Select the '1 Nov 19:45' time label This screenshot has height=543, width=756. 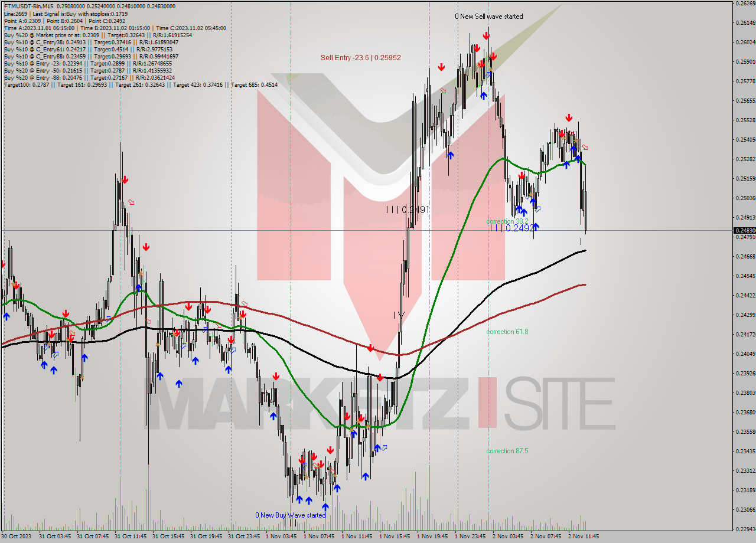click(x=432, y=537)
